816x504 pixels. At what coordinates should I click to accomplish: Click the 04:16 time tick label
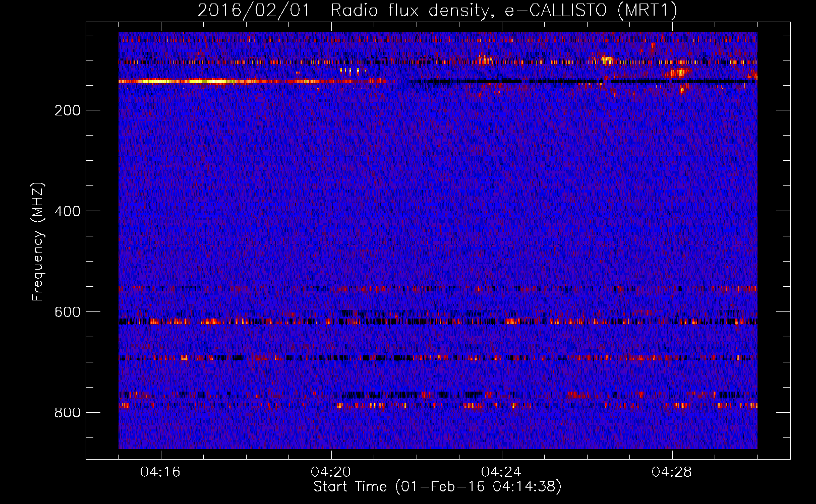coord(160,472)
